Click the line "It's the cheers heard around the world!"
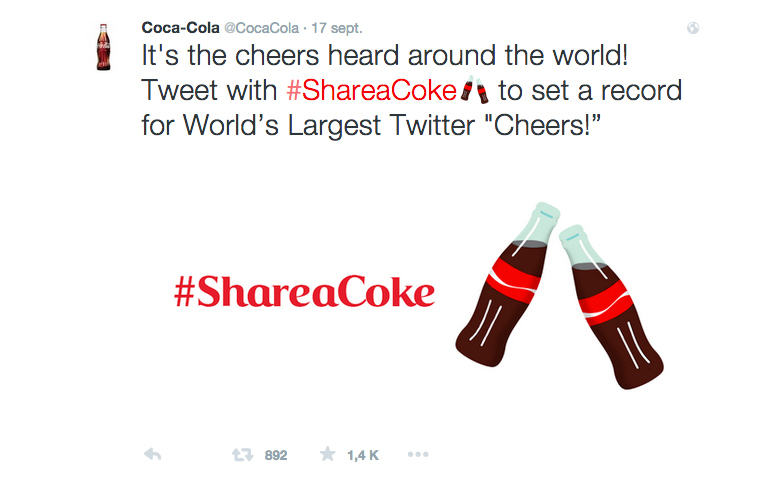Image resolution: width=781 pixels, height=485 pixels. pos(384,55)
